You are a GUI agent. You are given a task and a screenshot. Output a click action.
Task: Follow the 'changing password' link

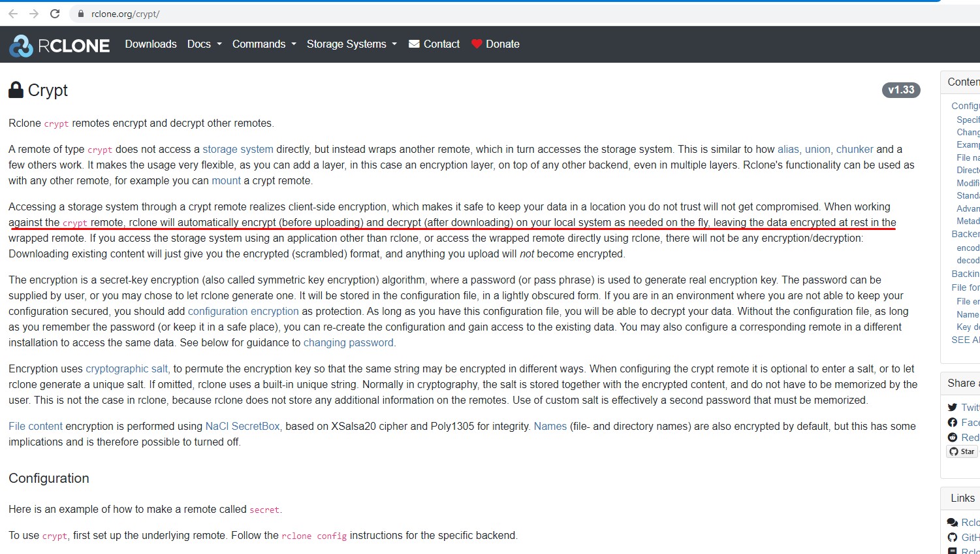click(x=349, y=343)
